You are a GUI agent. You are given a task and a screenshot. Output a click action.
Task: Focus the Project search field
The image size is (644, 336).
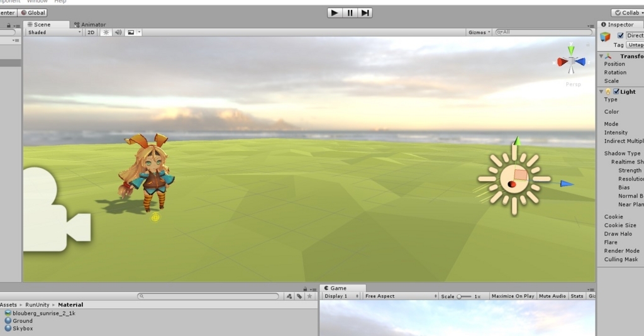tap(208, 296)
